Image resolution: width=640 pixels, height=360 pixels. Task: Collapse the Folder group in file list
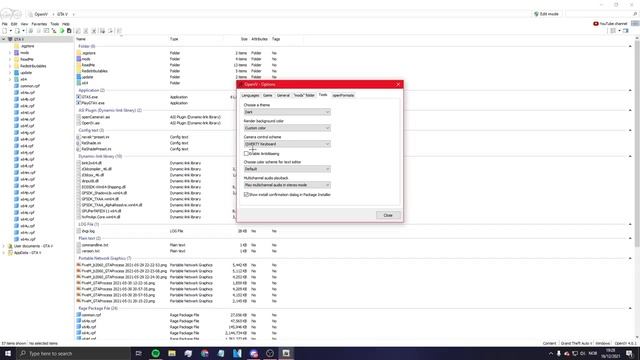click(x=630, y=46)
